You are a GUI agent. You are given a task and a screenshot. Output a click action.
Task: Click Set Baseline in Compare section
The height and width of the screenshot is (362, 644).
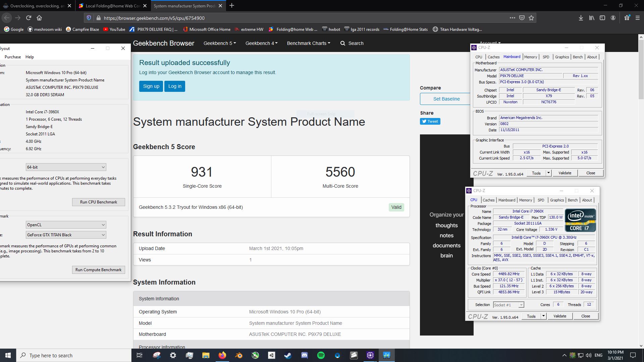point(446,99)
